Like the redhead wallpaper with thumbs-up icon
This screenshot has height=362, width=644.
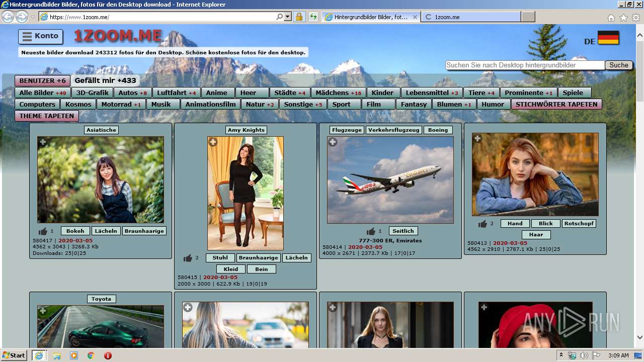point(482,224)
